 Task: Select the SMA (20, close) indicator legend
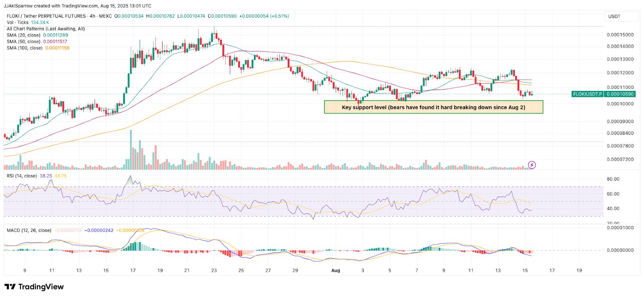tap(23, 35)
